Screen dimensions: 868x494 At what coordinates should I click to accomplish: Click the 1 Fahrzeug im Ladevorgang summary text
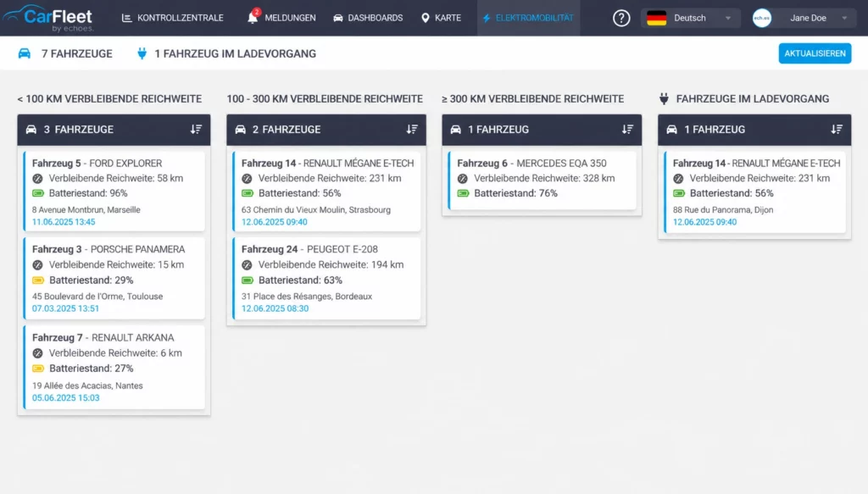(x=236, y=53)
